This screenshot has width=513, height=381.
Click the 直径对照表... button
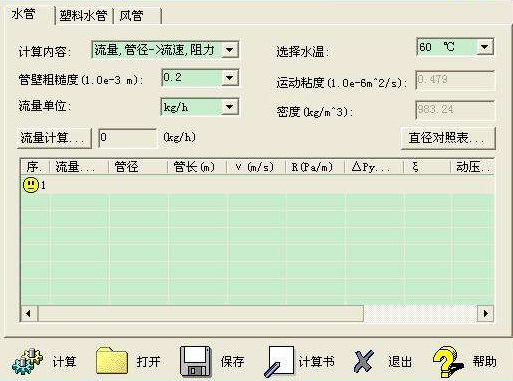[x=448, y=138]
